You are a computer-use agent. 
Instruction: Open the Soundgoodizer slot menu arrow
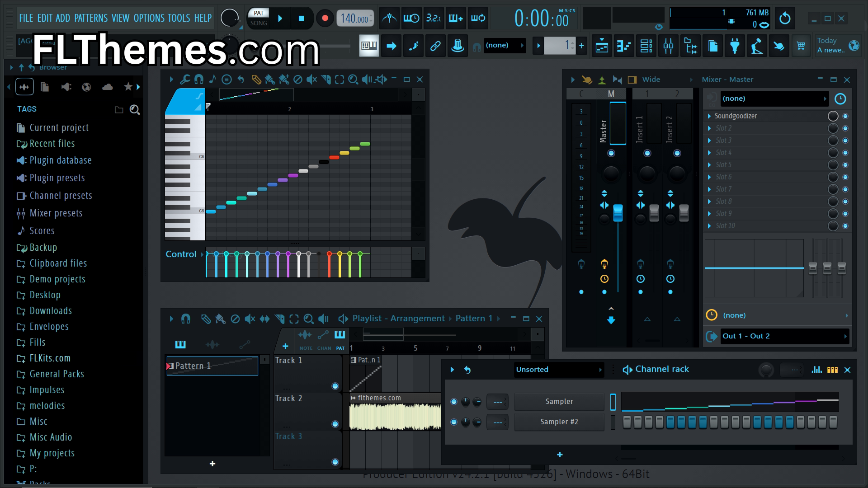tap(709, 116)
